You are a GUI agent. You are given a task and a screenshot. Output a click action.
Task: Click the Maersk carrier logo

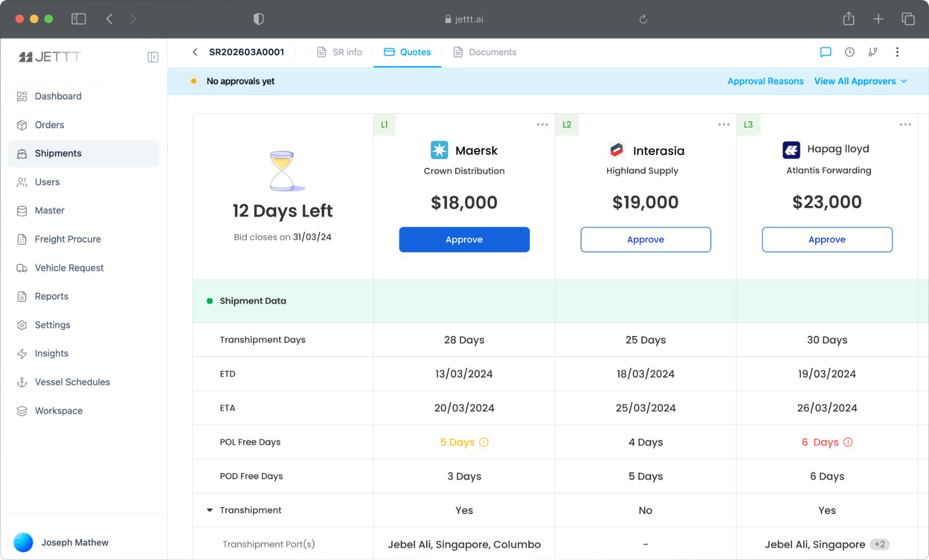click(x=440, y=150)
